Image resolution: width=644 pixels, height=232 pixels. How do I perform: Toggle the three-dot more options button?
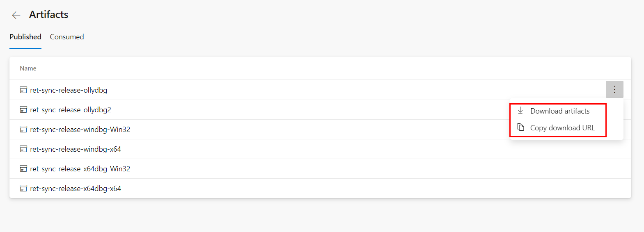(x=614, y=89)
